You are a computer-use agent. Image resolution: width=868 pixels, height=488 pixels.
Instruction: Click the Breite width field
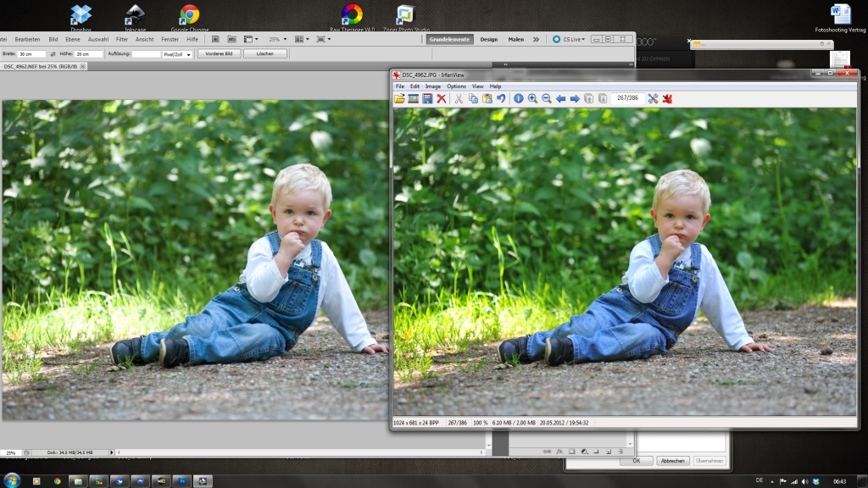(x=31, y=54)
